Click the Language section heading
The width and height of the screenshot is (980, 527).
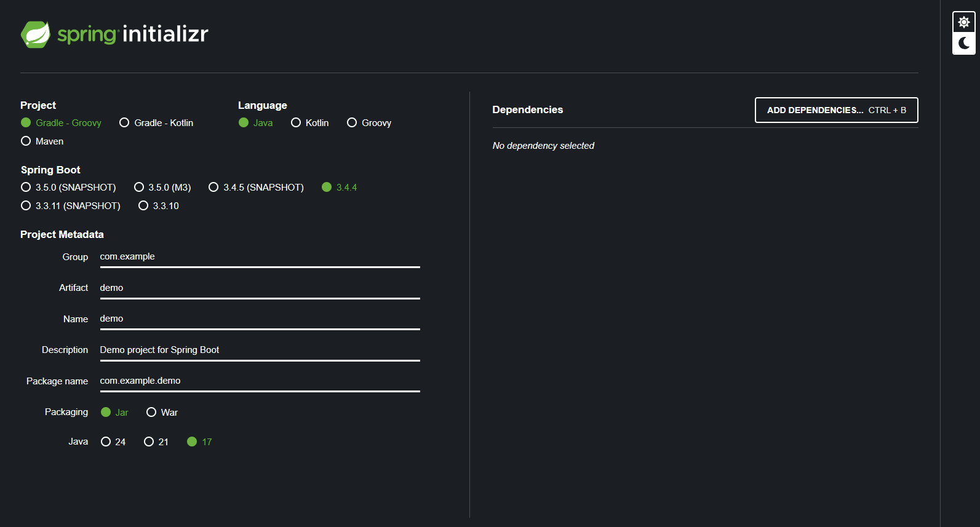263,105
